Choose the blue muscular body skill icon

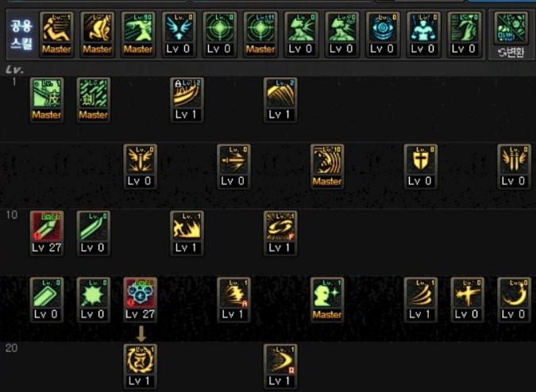click(423, 34)
